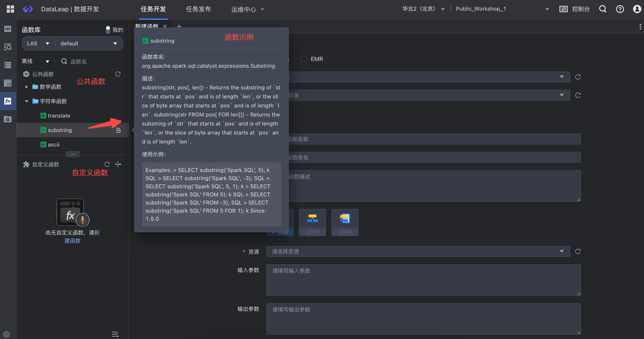Open the code development sidebar icon
Image resolution: width=644 pixels, height=339 pixels.
tap(8, 29)
